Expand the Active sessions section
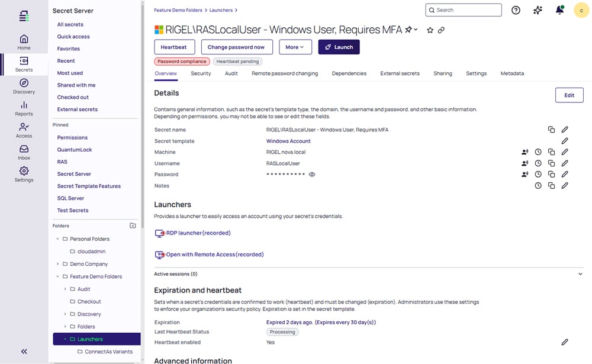The height and width of the screenshot is (364, 592). (580, 274)
